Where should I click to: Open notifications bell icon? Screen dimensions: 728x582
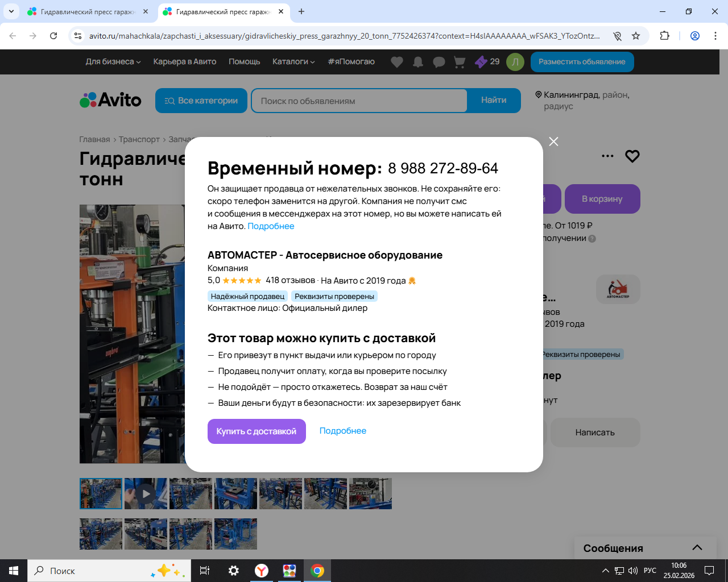point(418,62)
